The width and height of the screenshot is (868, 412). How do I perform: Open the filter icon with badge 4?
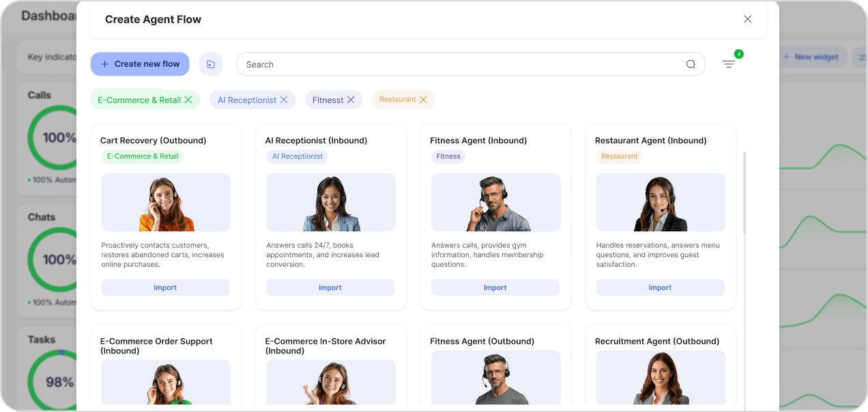click(x=729, y=64)
